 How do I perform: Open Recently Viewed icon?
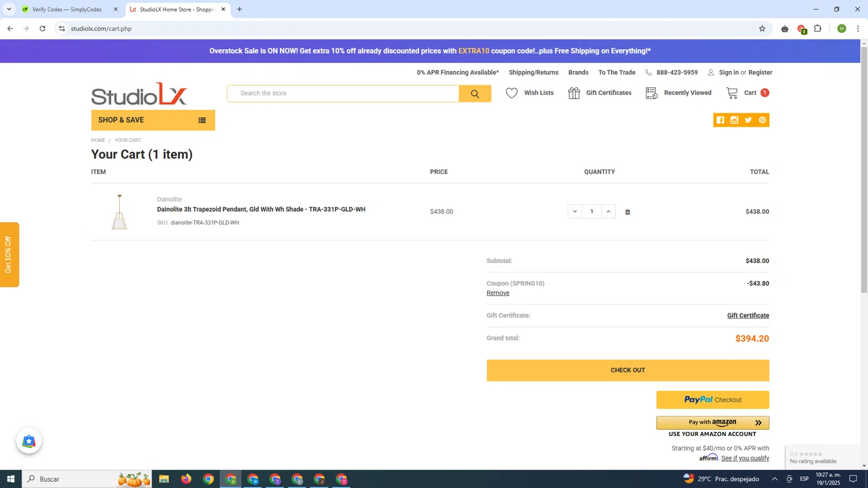click(652, 93)
